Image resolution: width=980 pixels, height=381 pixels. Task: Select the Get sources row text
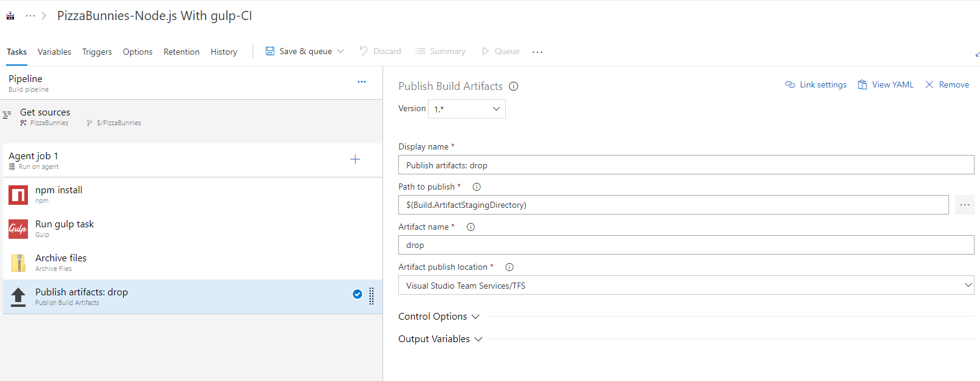click(x=45, y=112)
